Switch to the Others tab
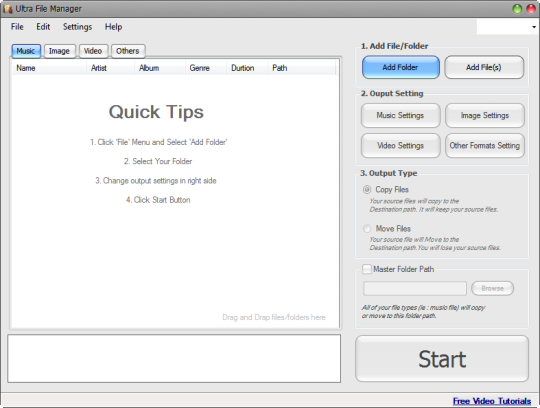 click(128, 51)
